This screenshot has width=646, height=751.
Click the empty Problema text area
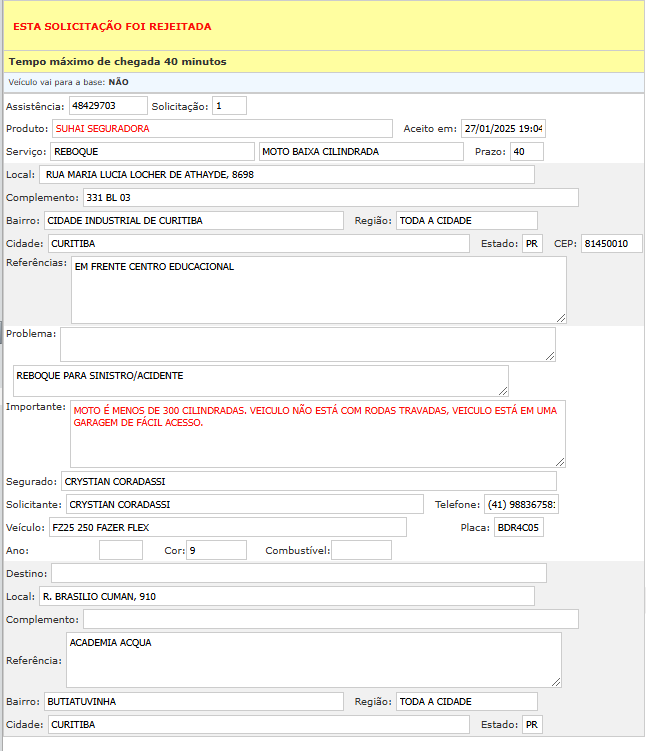(307, 343)
